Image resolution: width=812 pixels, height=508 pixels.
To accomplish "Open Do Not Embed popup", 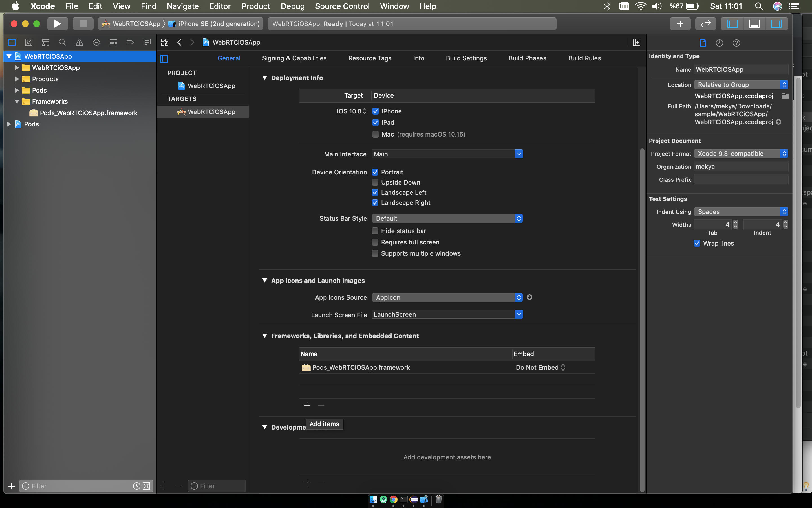I will click(x=540, y=367).
